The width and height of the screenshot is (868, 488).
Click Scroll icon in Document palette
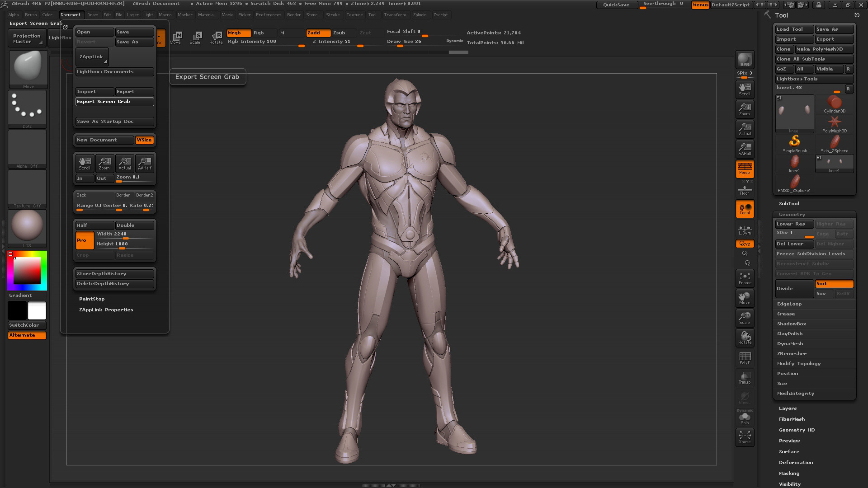click(85, 164)
